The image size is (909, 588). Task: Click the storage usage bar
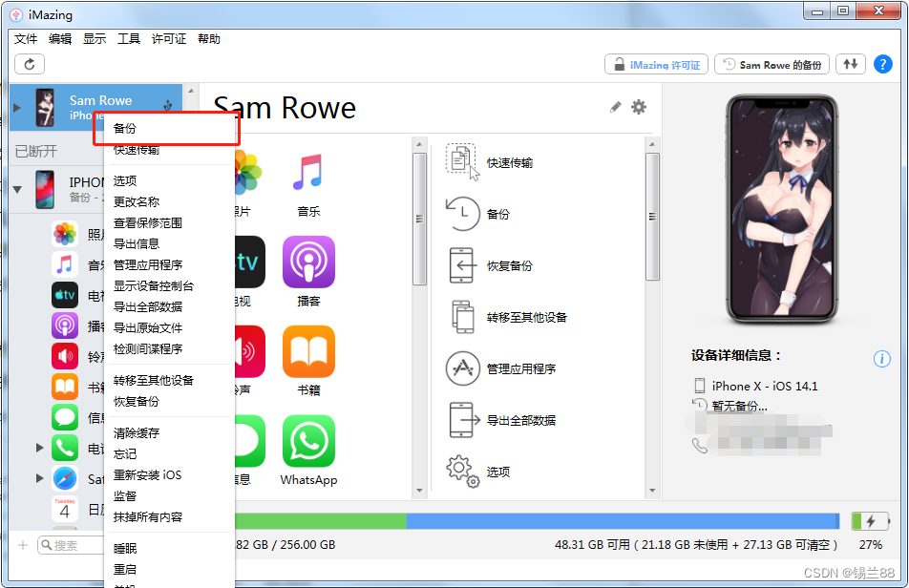click(x=537, y=521)
